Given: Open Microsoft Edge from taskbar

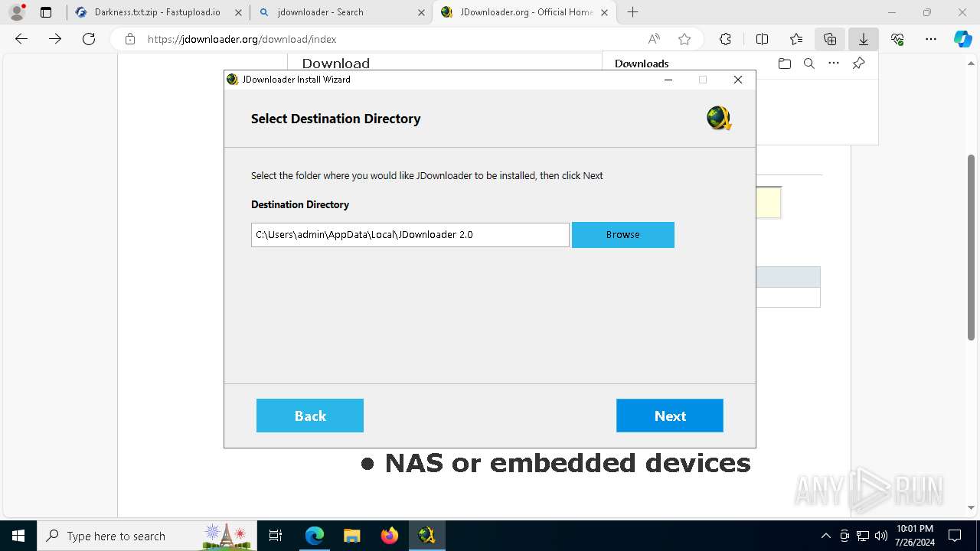Looking at the screenshot, I should tap(315, 536).
